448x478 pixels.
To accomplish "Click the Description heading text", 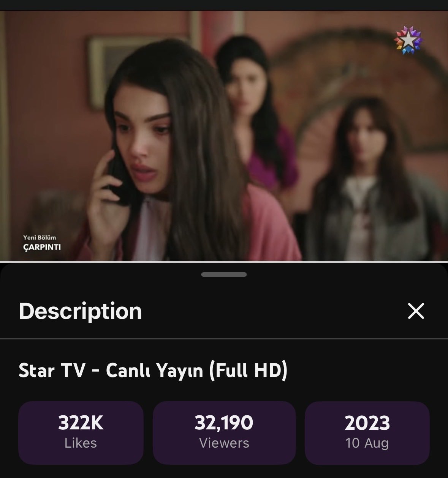I will [x=81, y=311].
